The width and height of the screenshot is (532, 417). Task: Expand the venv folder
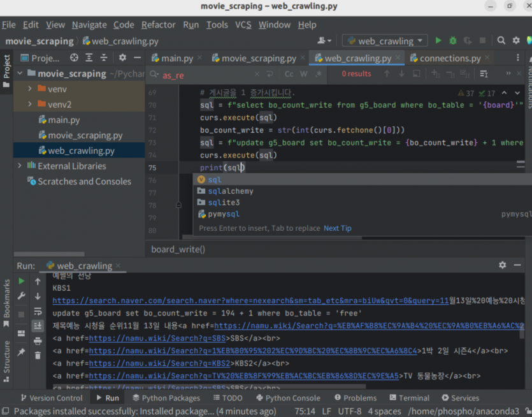[30, 89]
